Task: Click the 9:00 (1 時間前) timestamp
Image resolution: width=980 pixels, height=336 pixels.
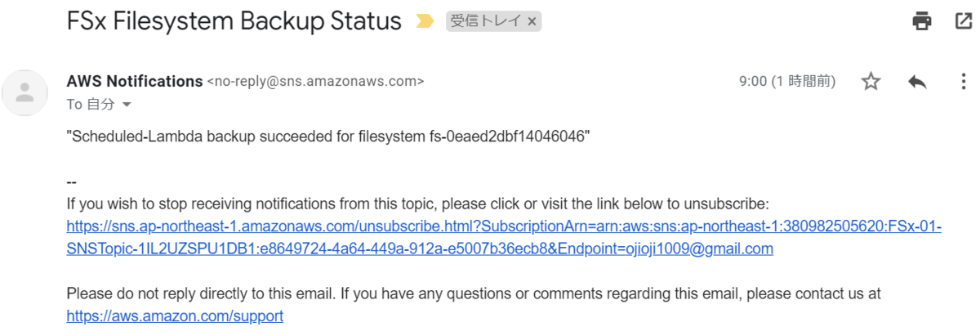Action: [786, 81]
